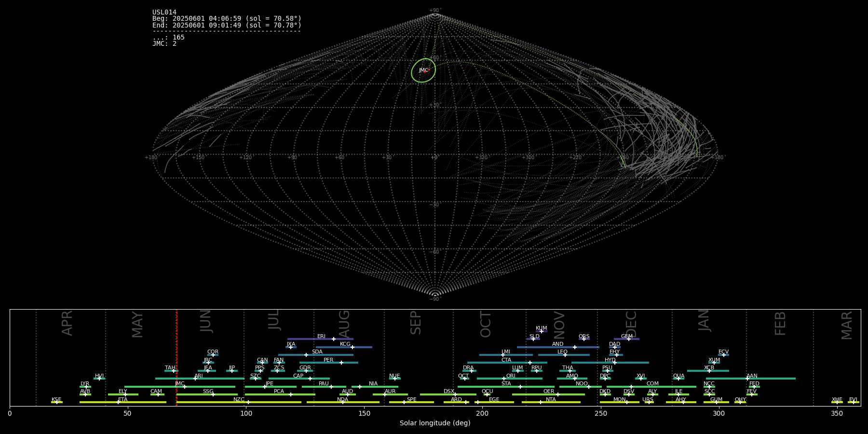868x434 pixels.
Task: Click the SPE shower label
Action: 411,400
